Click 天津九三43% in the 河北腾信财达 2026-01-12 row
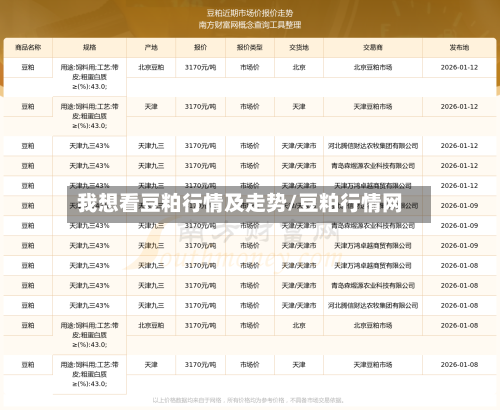Viewport: 500px width, 410px height. click(x=89, y=146)
